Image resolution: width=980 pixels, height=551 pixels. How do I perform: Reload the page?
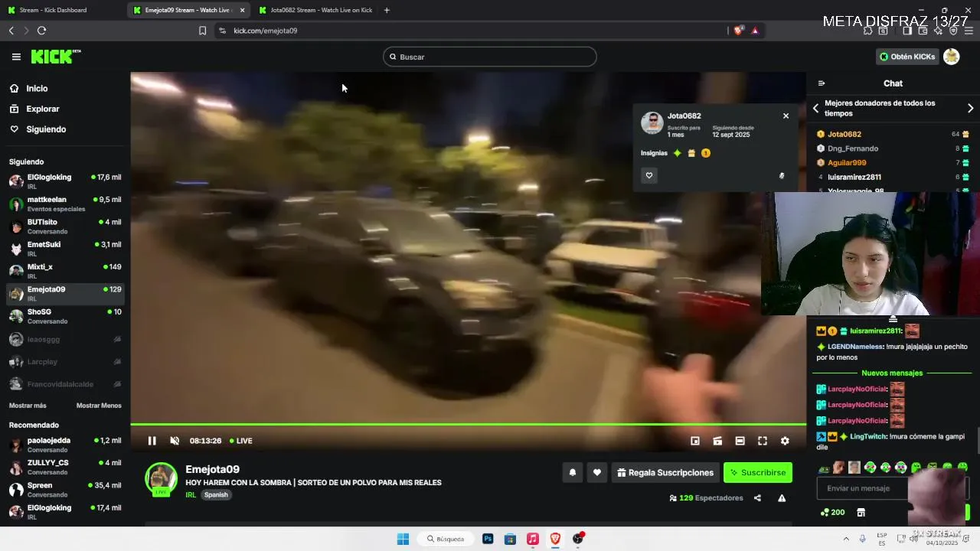[x=41, y=31]
